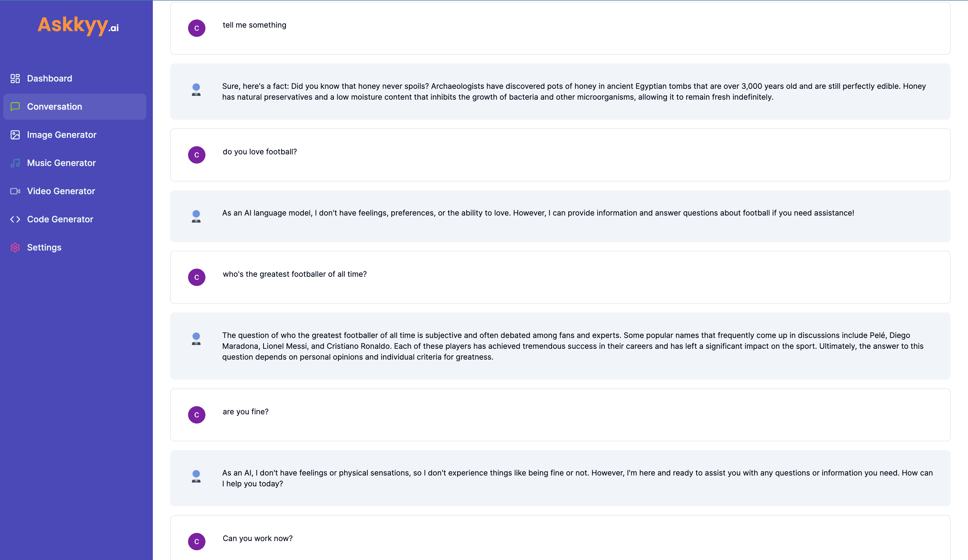
Task: Click bot avatar beside honey fact reply
Action: point(196,90)
